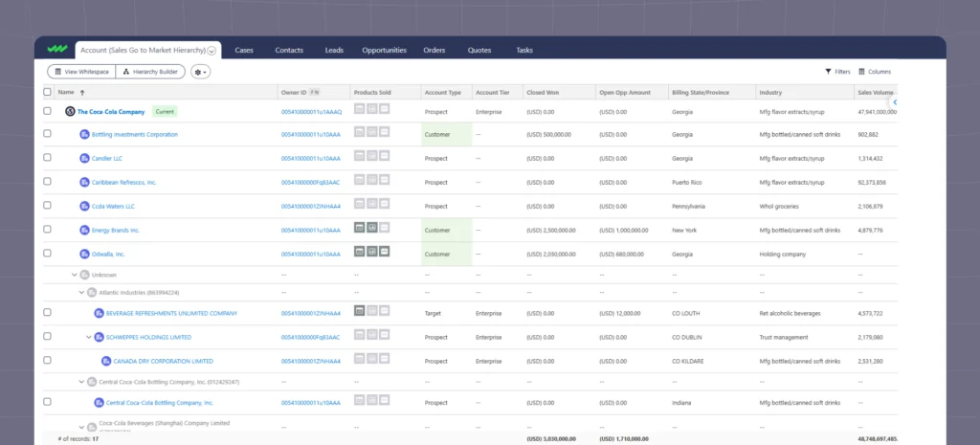Check the Ccda Waters LLC checkbox
Viewport: 980px width, 445px height.
pyautogui.click(x=47, y=205)
